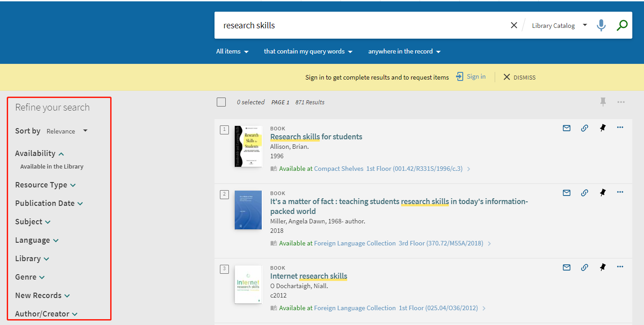This screenshot has width=644, height=325.
Task: Copy permalink for 'Internet research skills'
Action: (x=585, y=267)
